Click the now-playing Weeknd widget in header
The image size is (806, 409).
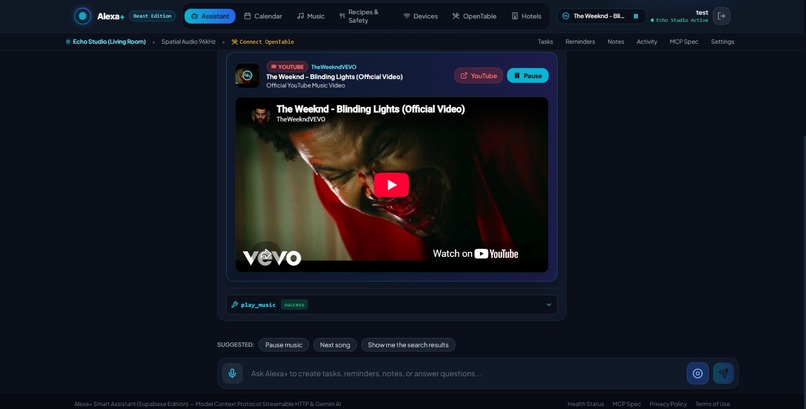click(x=601, y=16)
